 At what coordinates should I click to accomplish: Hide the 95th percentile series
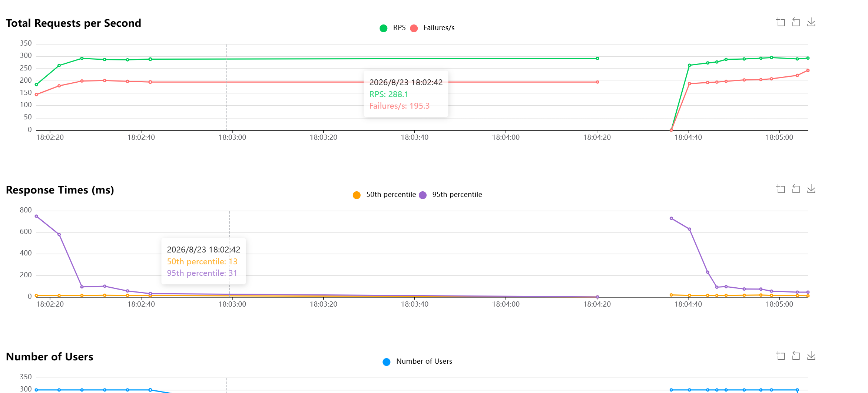451,195
